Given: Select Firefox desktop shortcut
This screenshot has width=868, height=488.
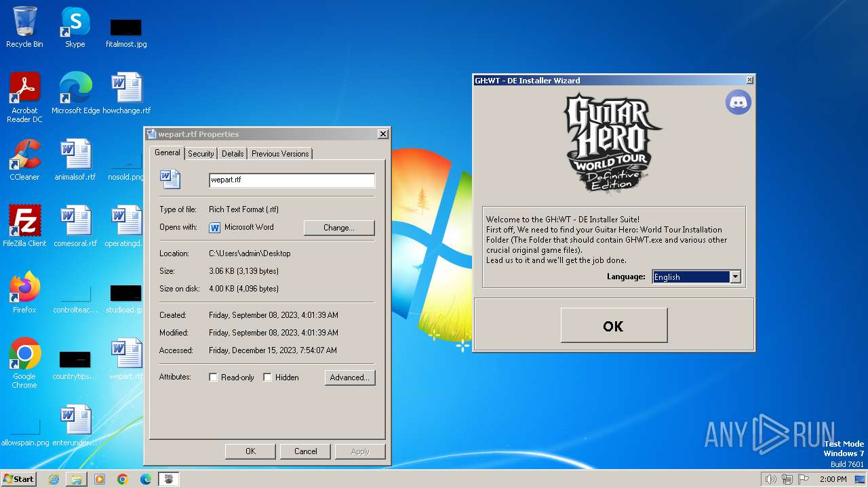Looking at the screenshot, I should 24,292.
